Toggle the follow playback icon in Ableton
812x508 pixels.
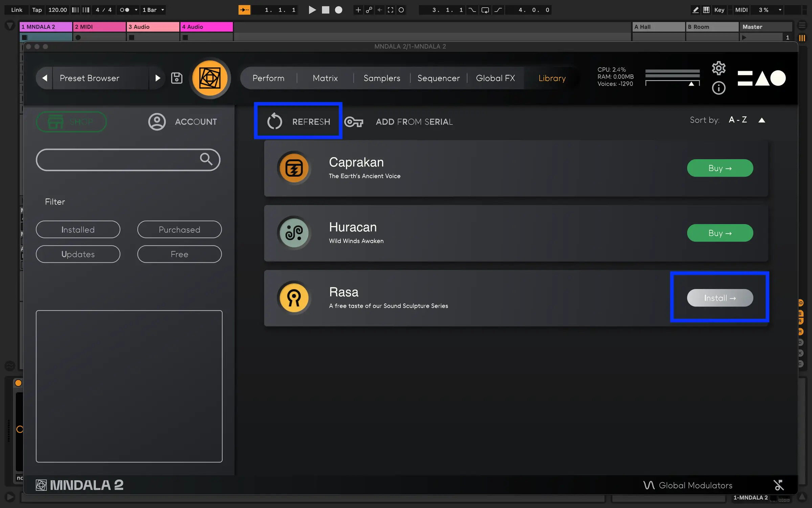(x=244, y=10)
